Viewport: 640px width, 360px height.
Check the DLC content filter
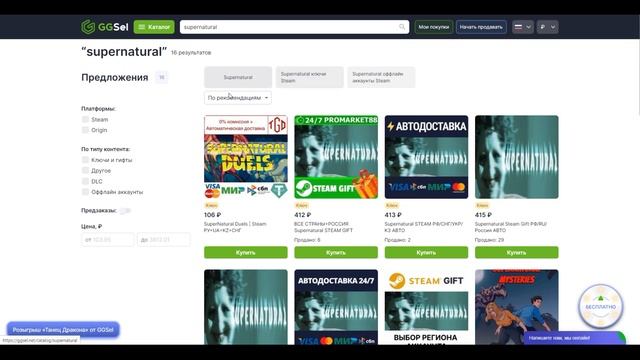coord(85,181)
